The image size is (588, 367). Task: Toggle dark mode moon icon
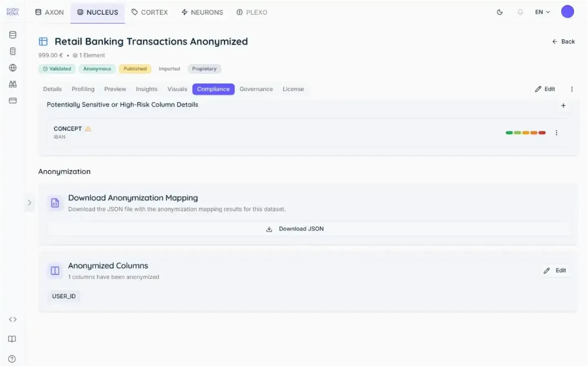[500, 12]
